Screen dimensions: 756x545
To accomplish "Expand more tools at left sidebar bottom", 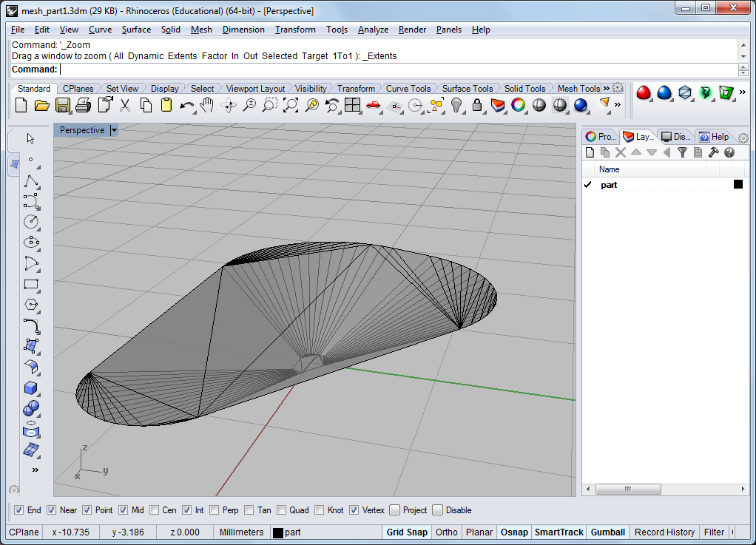I will click(35, 470).
